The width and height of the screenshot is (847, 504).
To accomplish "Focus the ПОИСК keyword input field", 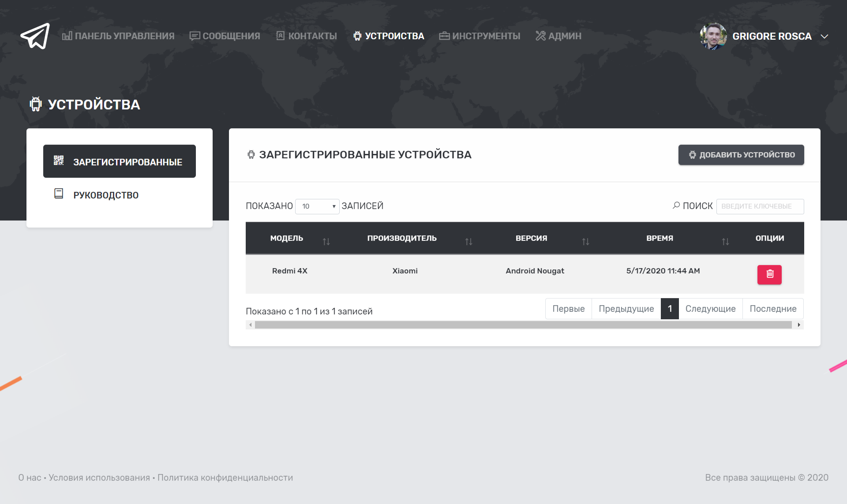I will [x=760, y=206].
